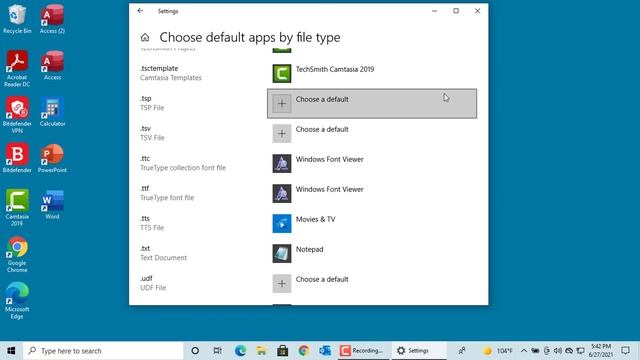Click plus icon in the .udf row
The height and width of the screenshot is (360, 640).
[282, 284]
